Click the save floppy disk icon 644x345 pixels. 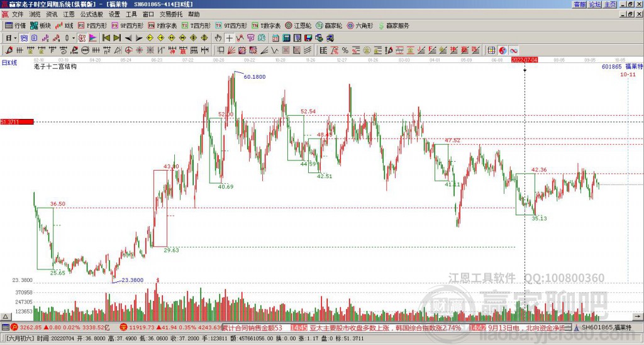click(308, 38)
